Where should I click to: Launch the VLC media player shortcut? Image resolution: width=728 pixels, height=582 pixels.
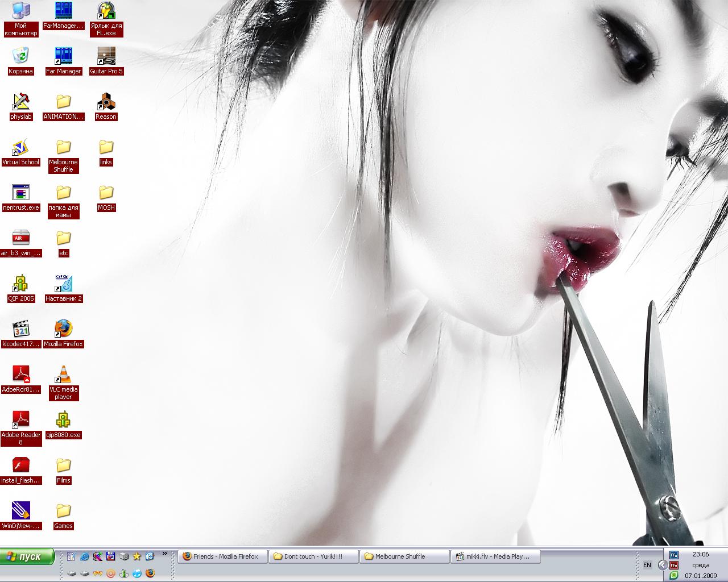point(63,375)
